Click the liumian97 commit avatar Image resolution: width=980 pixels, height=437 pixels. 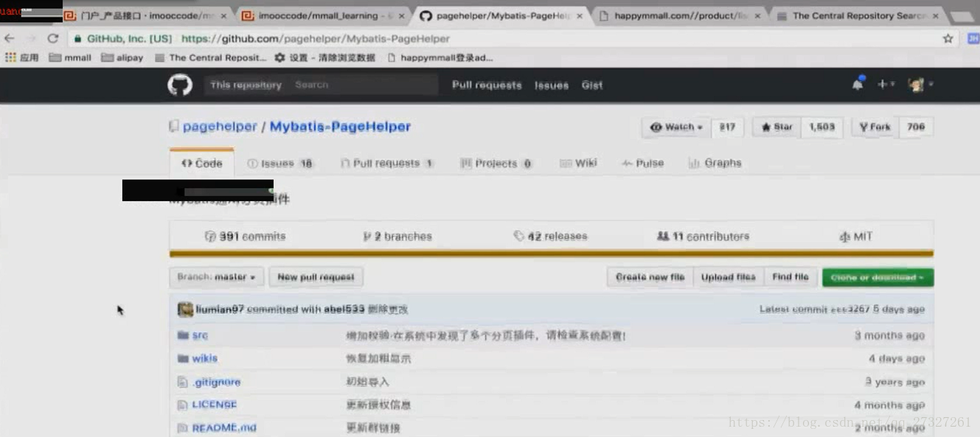[185, 310]
